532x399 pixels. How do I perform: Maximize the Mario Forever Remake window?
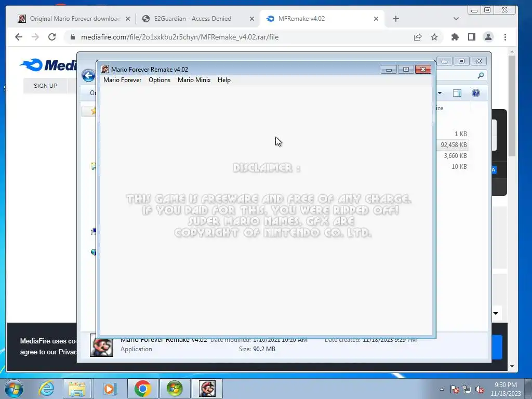pos(406,70)
